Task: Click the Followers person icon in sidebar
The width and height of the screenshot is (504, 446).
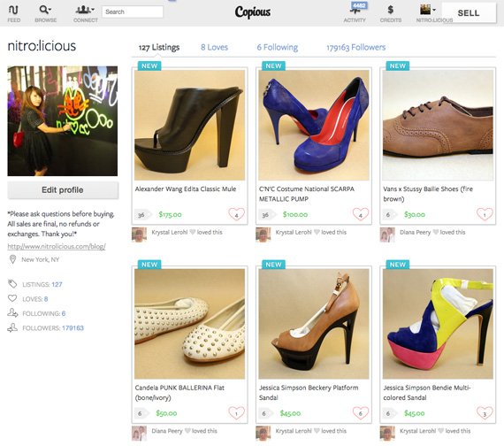Action: [12, 327]
